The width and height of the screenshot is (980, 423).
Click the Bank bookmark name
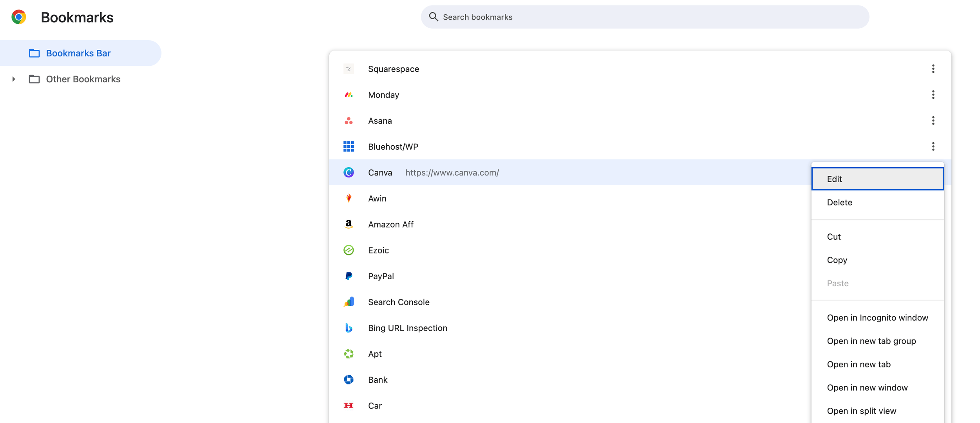coord(377,380)
